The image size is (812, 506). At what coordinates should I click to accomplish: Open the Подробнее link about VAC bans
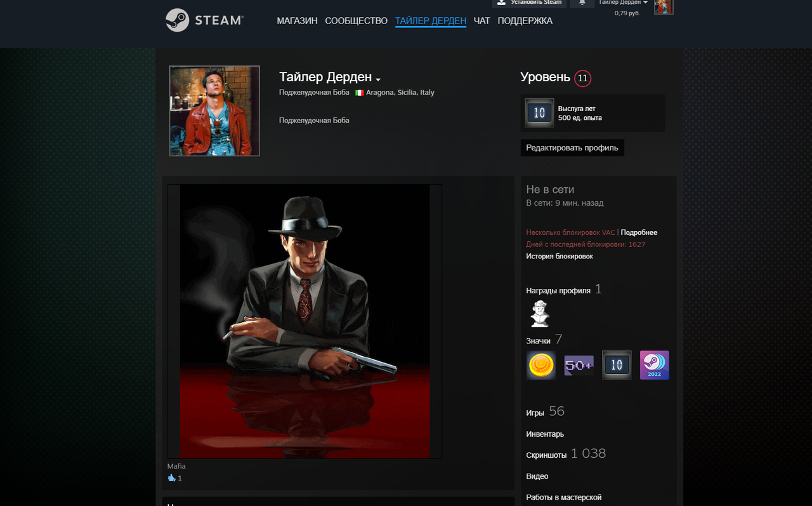639,232
